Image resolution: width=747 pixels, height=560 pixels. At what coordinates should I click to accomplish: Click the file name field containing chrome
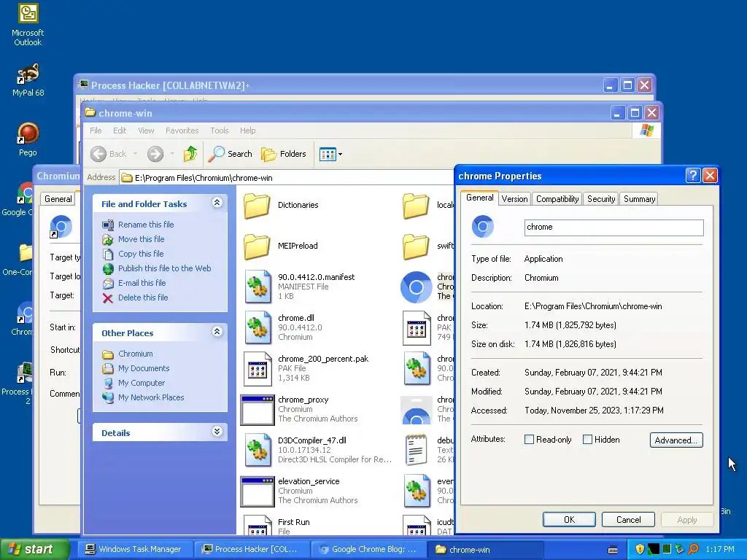(x=614, y=227)
